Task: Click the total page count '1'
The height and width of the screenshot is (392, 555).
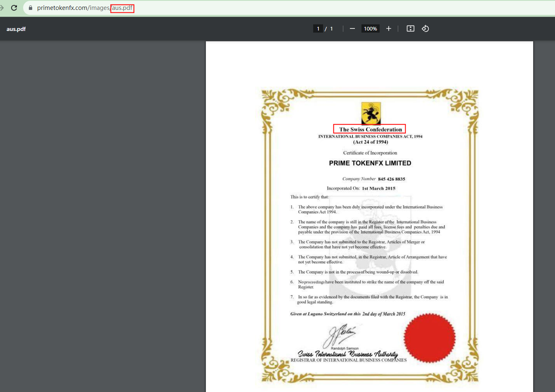Action: [x=331, y=28]
